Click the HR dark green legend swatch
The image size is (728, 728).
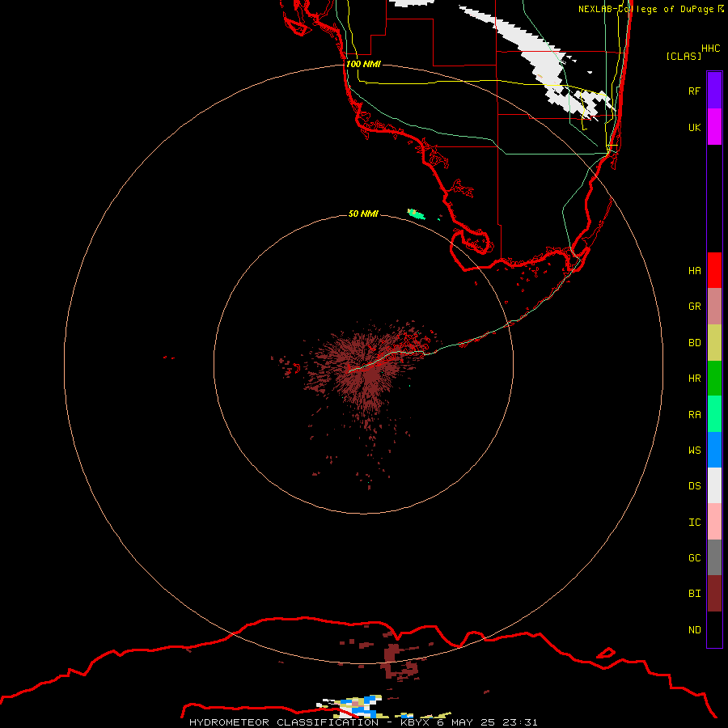pos(714,378)
